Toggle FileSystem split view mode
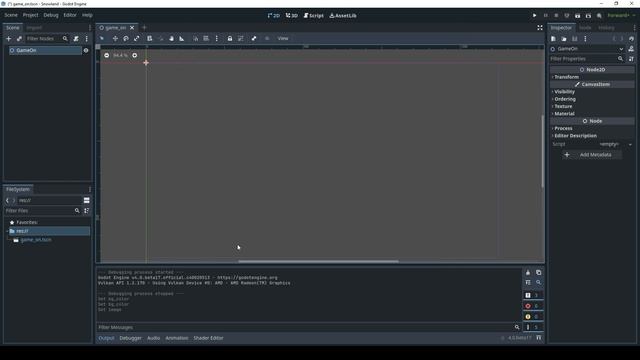 tap(87, 200)
